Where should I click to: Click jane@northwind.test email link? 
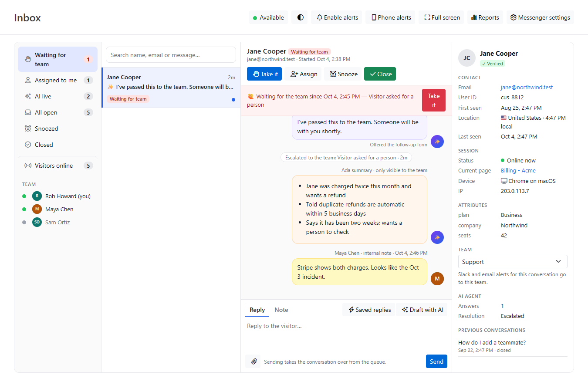[x=527, y=87]
